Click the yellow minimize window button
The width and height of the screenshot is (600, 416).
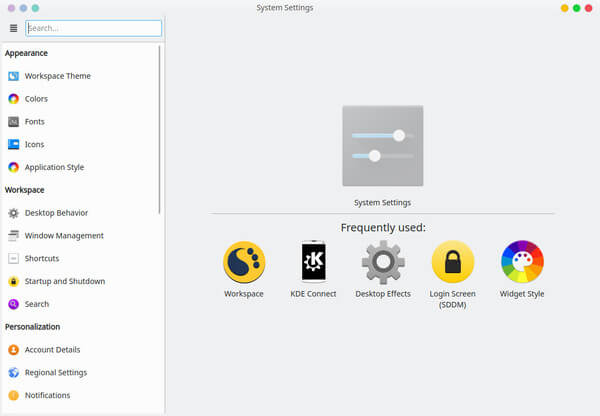click(564, 8)
